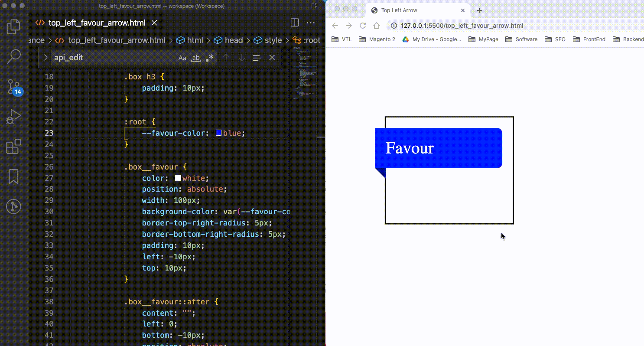
Task: Close the top_left_favour_arrow.html editor tab
Action: 154,23
